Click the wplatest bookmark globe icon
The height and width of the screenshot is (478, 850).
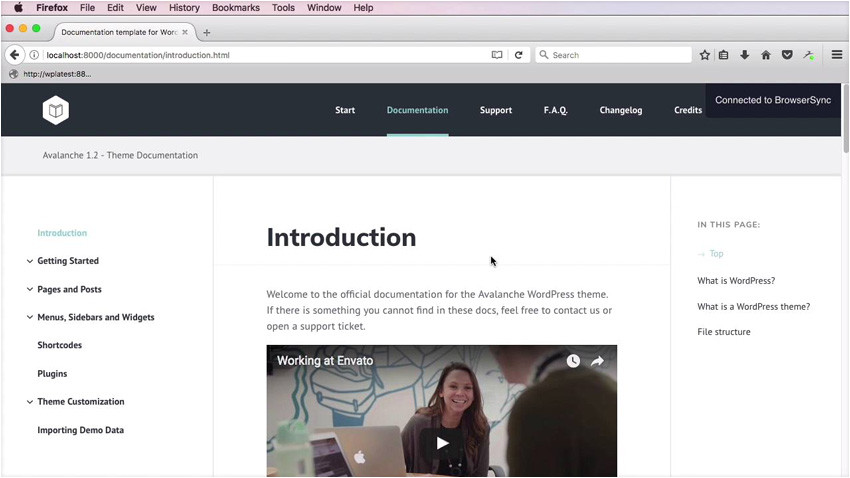click(x=14, y=74)
